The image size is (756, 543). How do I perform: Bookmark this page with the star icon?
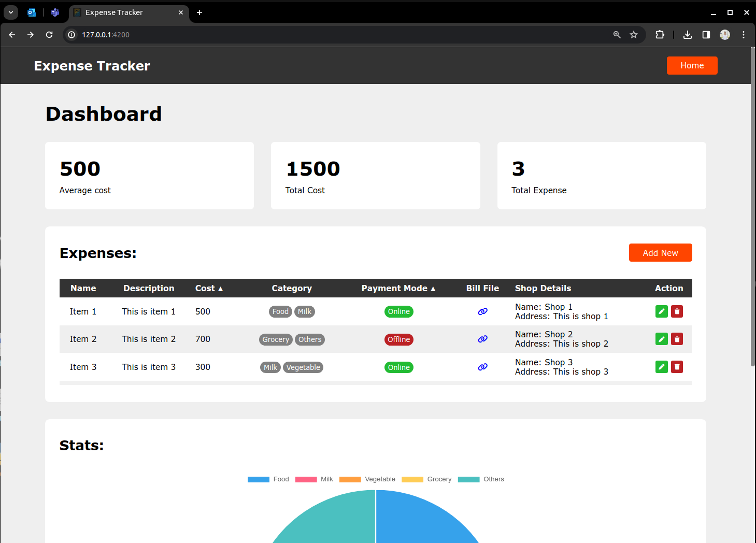633,35
